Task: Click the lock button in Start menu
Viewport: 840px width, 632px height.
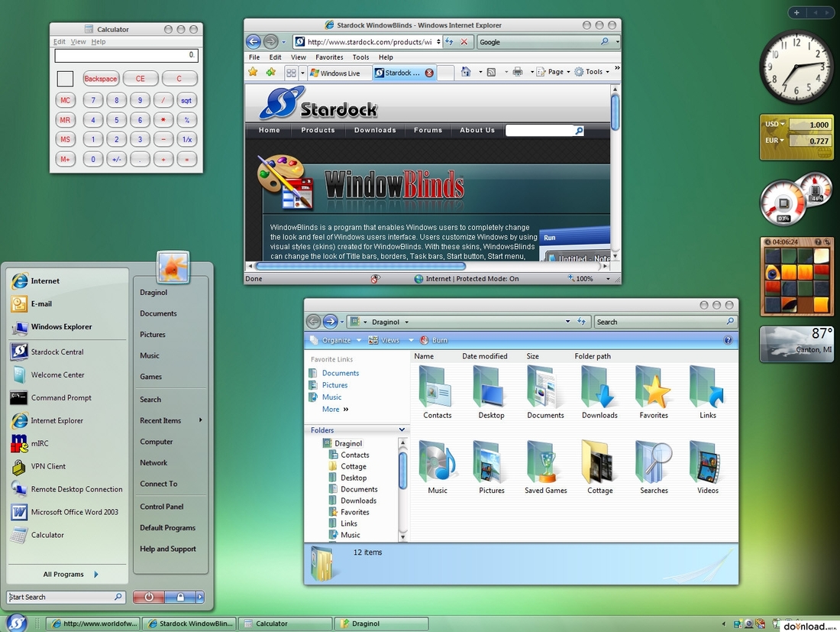Action: click(180, 597)
